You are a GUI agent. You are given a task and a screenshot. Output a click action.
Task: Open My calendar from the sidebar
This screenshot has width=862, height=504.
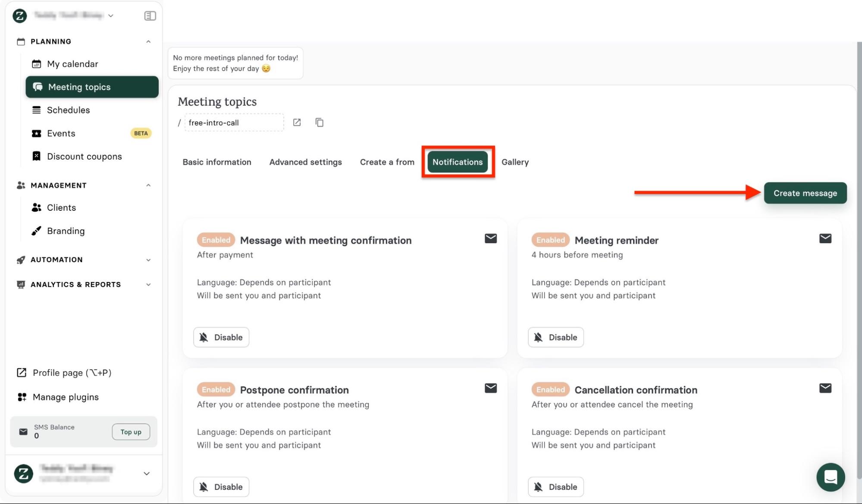[72, 64]
